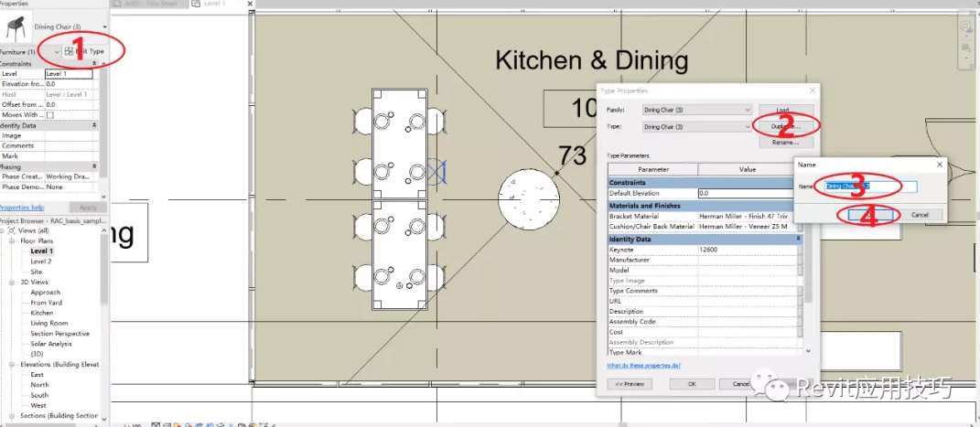Select Level 1 in the Project Browser
The image size is (980, 427).
point(42,251)
